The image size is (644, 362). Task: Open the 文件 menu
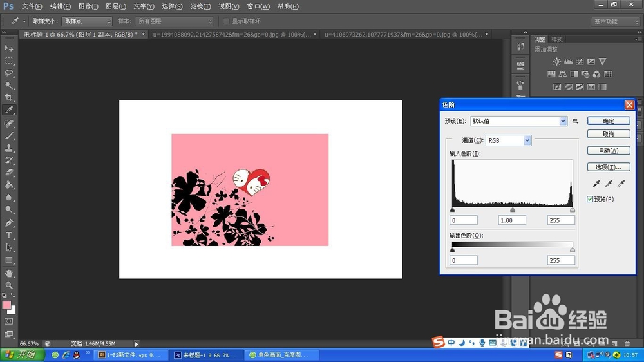pyautogui.click(x=32, y=6)
